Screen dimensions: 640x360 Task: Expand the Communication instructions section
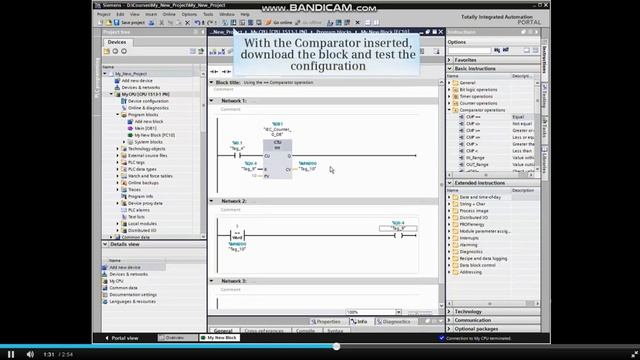tap(450, 320)
